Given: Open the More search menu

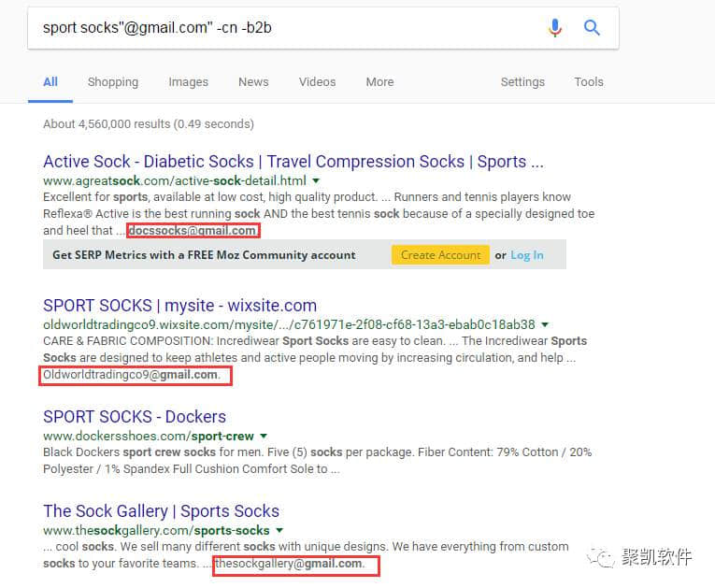Looking at the screenshot, I should pos(379,82).
